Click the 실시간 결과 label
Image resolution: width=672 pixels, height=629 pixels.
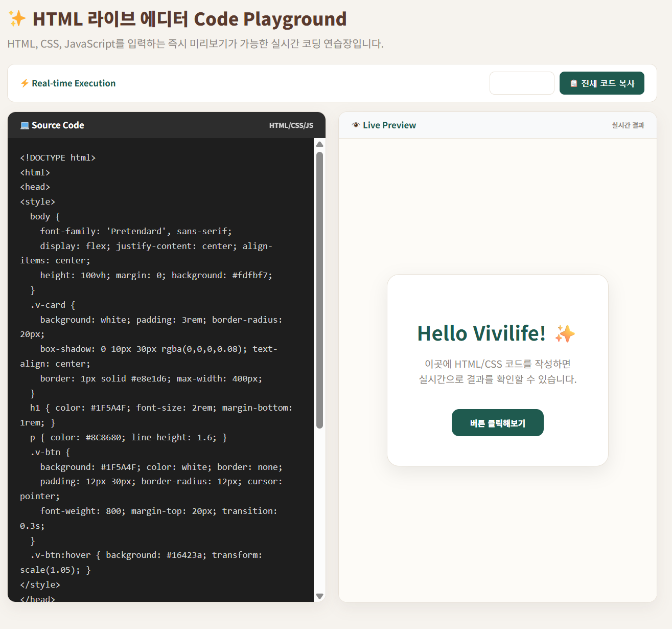(x=628, y=125)
